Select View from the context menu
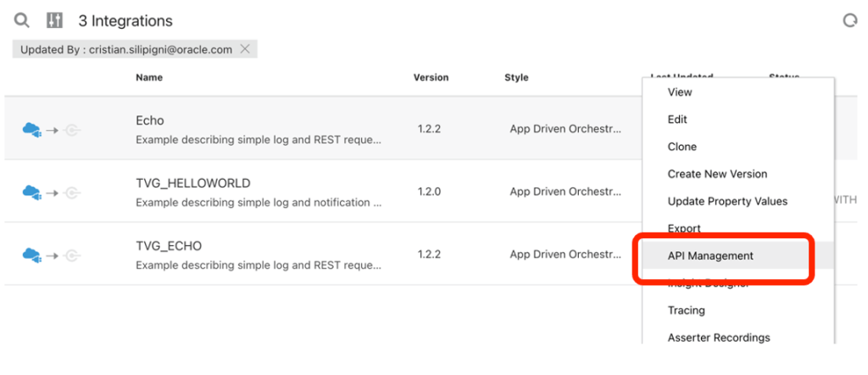The width and height of the screenshot is (868, 375). pyautogui.click(x=680, y=92)
